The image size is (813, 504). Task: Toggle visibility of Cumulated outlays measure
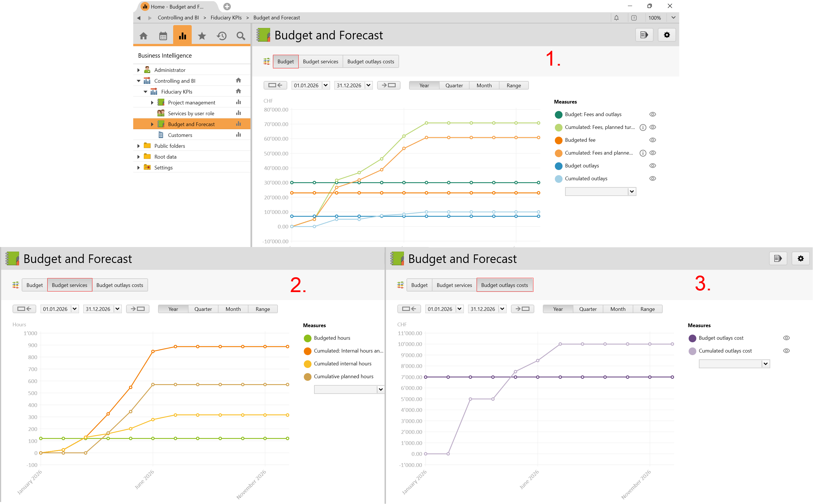pyautogui.click(x=653, y=179)
